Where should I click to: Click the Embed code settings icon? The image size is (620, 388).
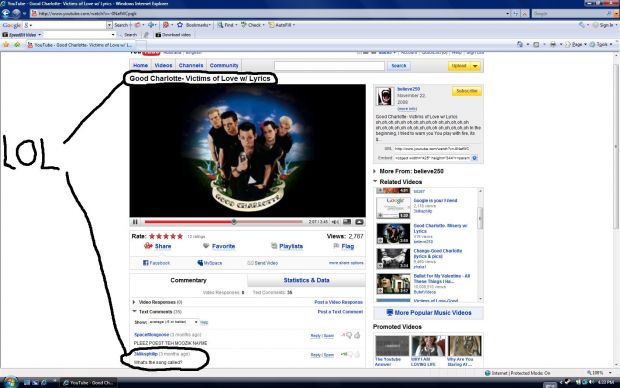475,158
